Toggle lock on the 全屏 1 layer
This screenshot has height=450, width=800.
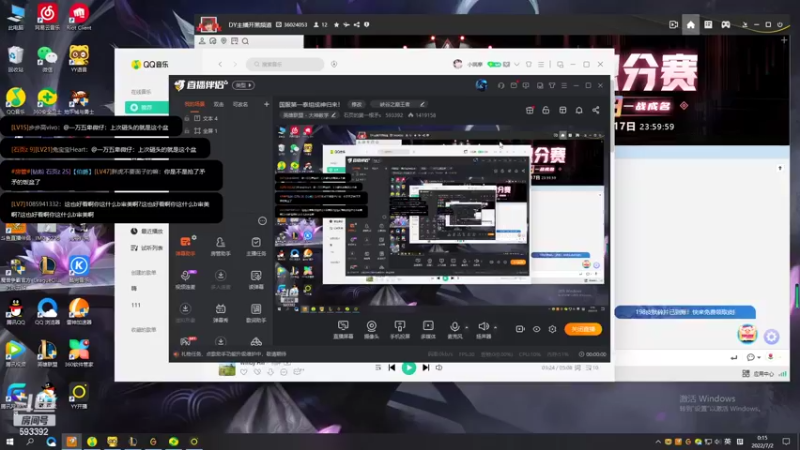point(187,131)
